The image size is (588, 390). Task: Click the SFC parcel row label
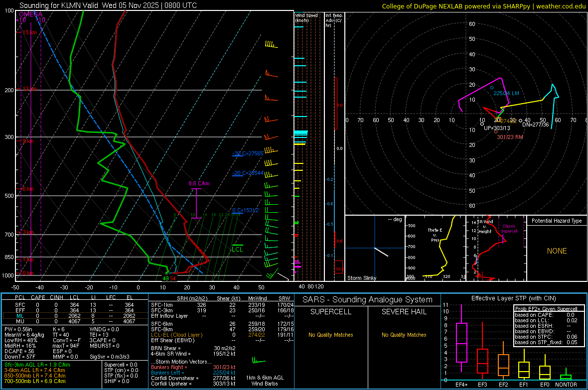click(20, 305)
